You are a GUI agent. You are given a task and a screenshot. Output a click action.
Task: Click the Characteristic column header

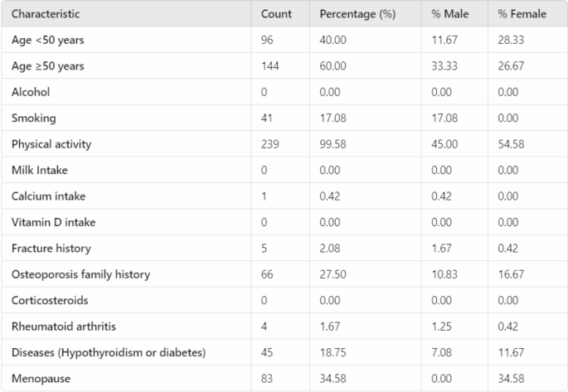tap(46, 14)
